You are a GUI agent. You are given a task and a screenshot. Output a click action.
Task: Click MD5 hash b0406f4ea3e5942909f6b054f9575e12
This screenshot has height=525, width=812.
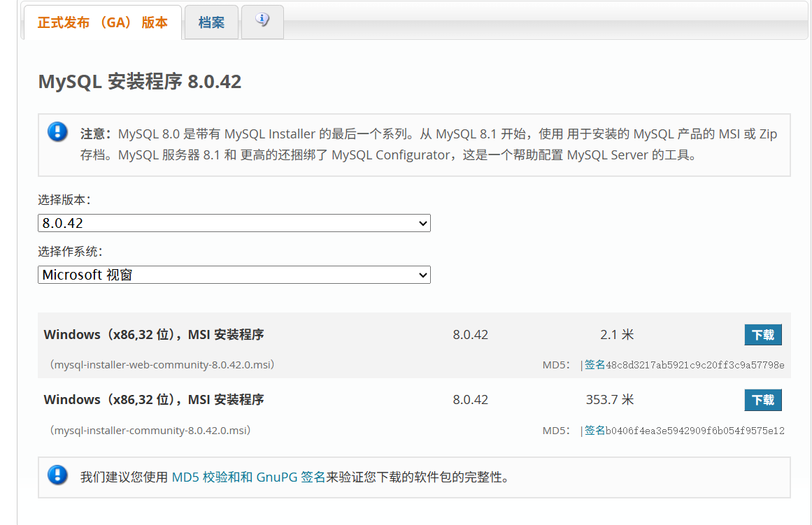tap(695, 431)
